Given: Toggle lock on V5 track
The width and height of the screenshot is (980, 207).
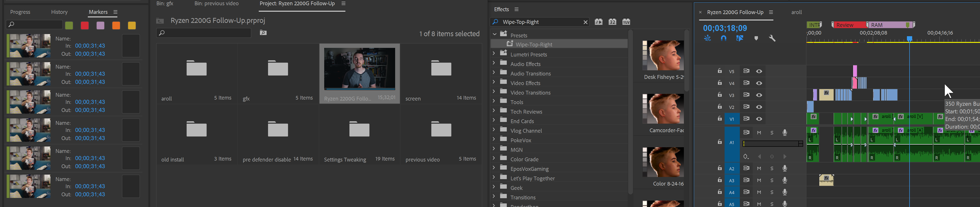Looking at the screenshot, I should (x=719, y=71).
